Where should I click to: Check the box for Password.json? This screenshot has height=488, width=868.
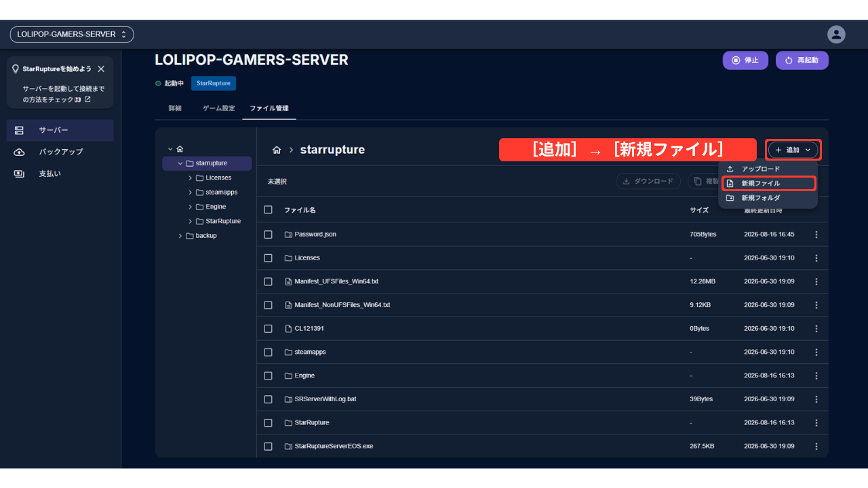(x=268, y=235)
